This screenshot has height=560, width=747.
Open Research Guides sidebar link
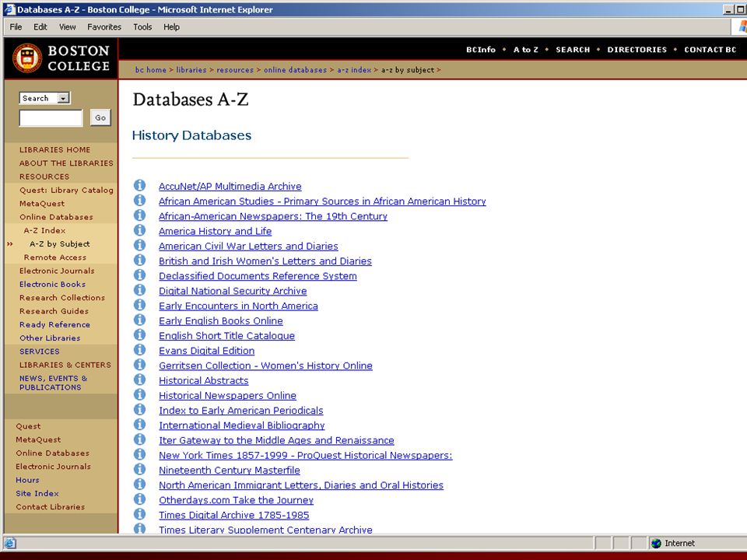pyautogui.click(x=54, y=311)
